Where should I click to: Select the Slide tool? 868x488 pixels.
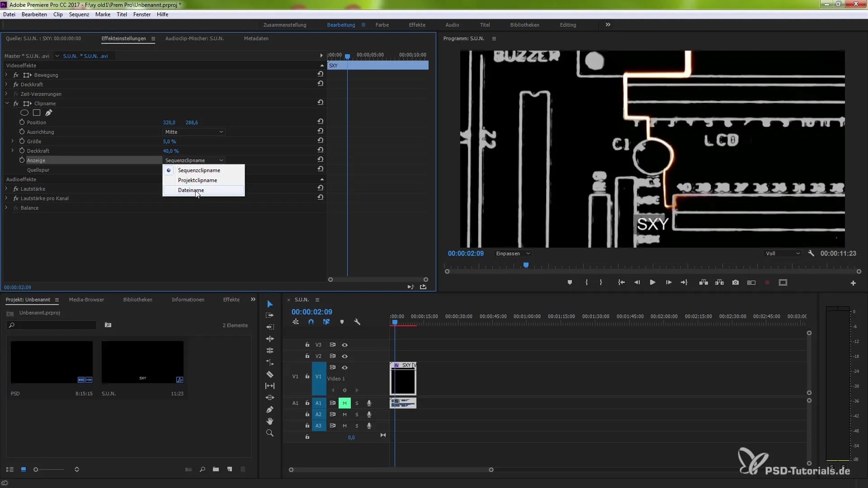coord(270,398)
